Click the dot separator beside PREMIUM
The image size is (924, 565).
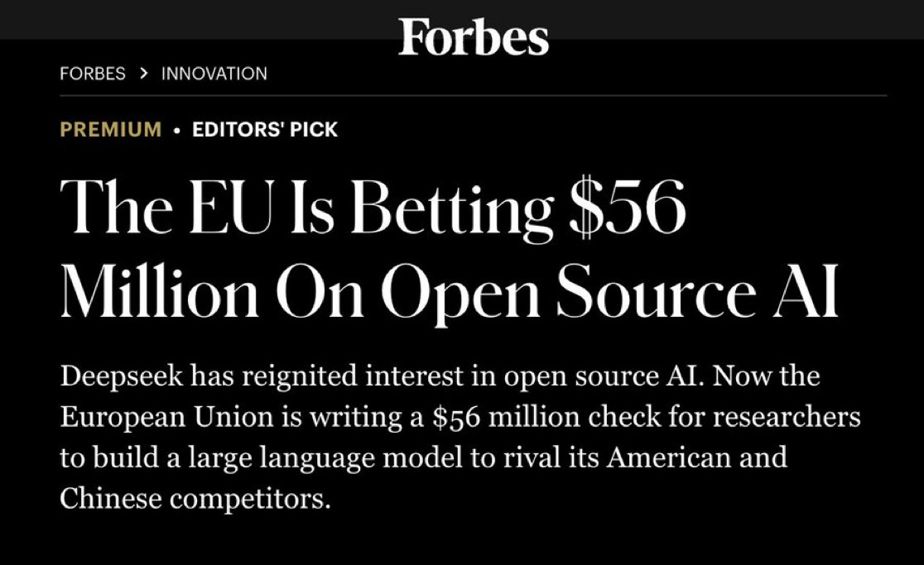[x=177, y=130]
